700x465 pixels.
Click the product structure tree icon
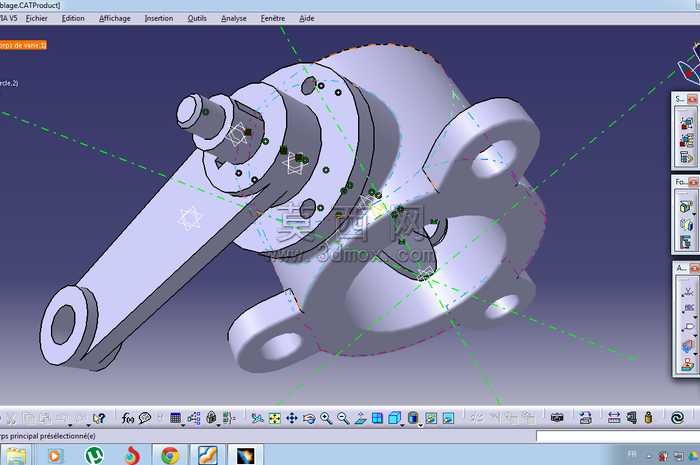point(194,418)
